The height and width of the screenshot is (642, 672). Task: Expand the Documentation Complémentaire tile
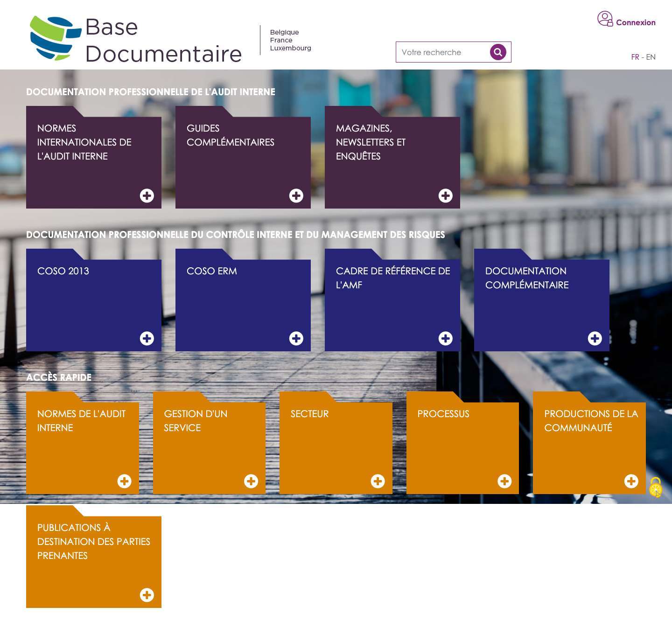595,337
